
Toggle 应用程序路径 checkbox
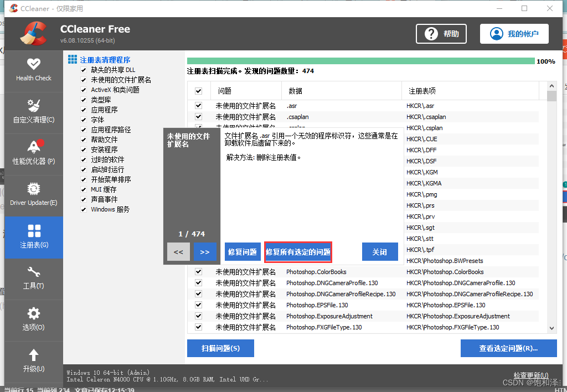coord(84,130)
